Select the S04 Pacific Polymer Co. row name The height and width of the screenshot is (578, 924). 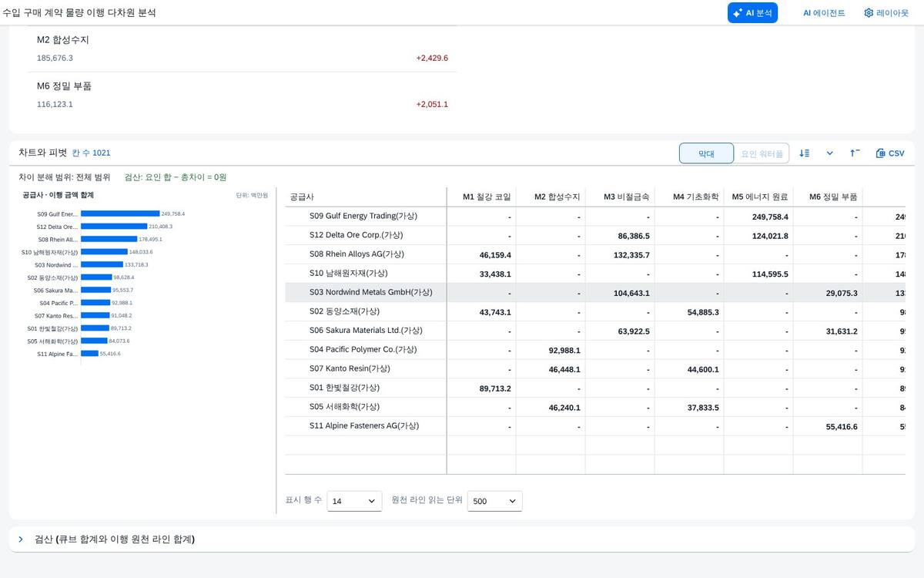(363, 349)
